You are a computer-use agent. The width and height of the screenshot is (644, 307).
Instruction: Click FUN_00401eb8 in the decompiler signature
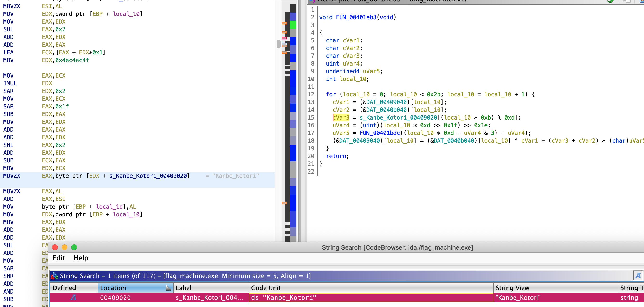click(x=356, y=17)
